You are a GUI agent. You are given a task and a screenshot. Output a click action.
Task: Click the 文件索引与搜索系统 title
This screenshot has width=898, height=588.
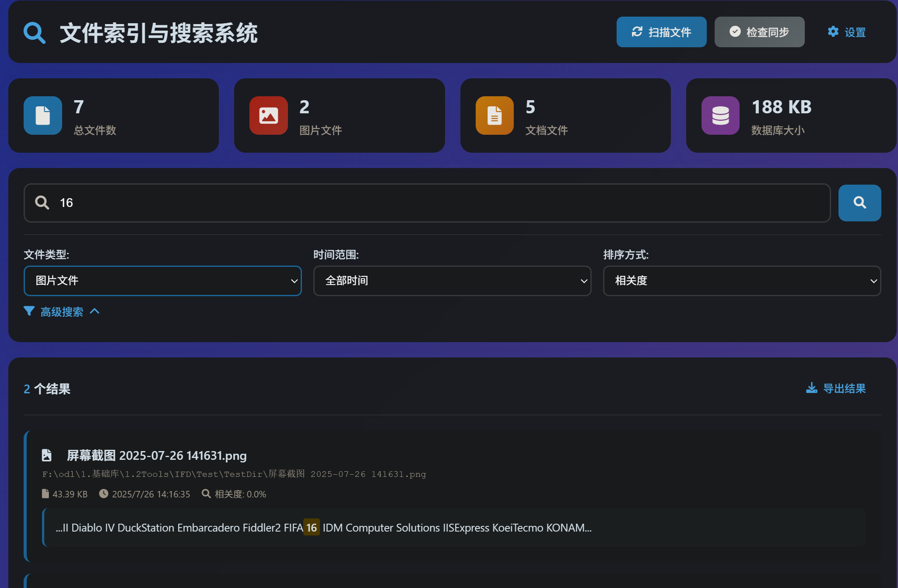(x=158, y=33)
